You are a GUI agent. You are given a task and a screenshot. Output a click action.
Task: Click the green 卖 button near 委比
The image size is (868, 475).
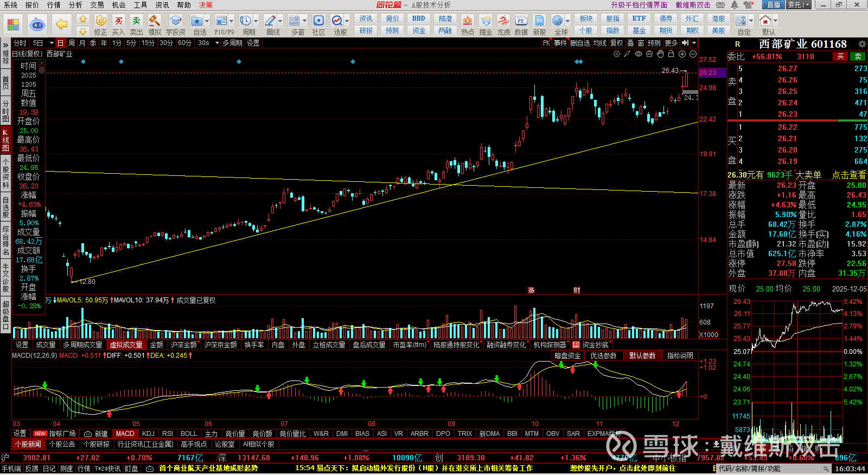tap(858, 56)
